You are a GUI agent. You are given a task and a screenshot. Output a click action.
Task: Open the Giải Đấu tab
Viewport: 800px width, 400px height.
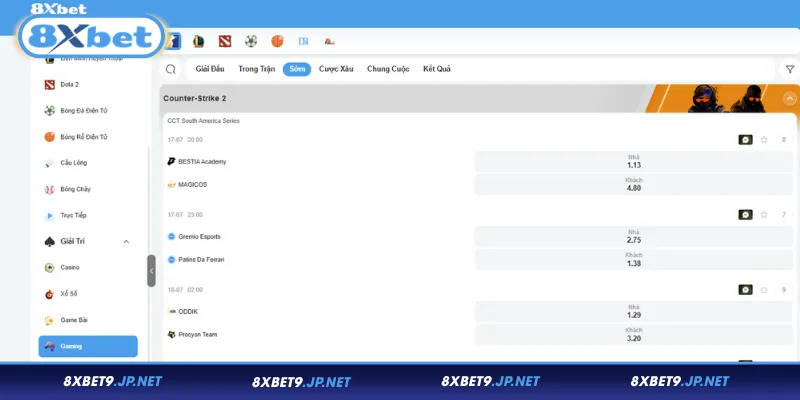210,69
